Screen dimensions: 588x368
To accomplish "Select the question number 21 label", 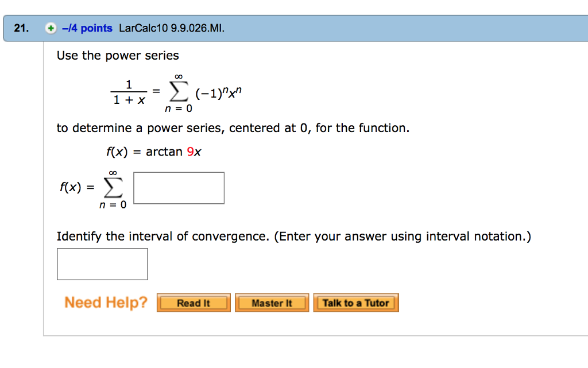I will pyautogui.click(x=21, y=28).
